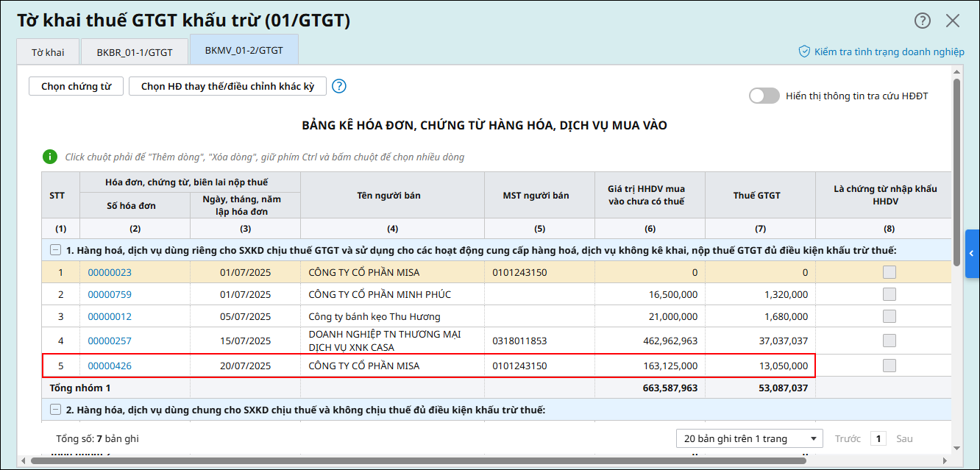
Task: Collapse group 2 shared goods section
Action: click(55, 409)
